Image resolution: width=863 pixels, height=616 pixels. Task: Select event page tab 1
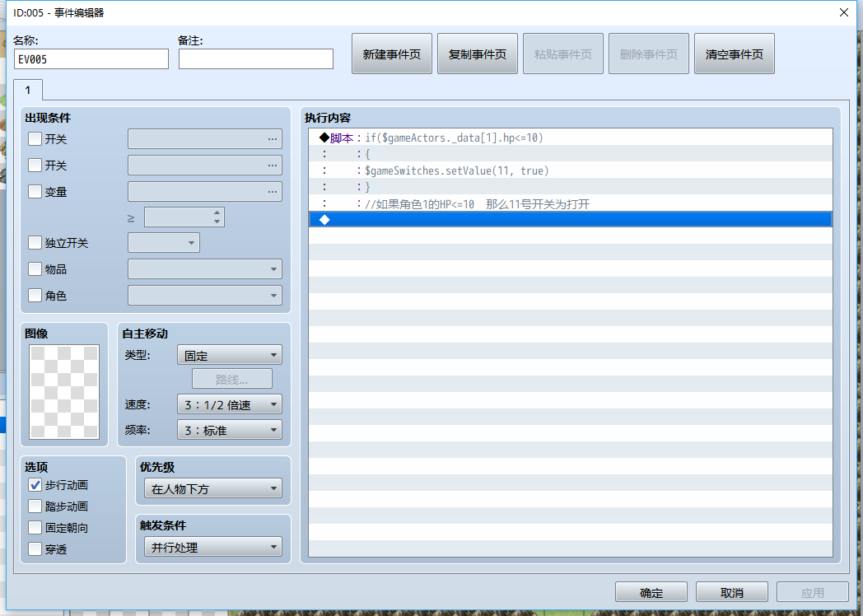click(x=27, y=90)
